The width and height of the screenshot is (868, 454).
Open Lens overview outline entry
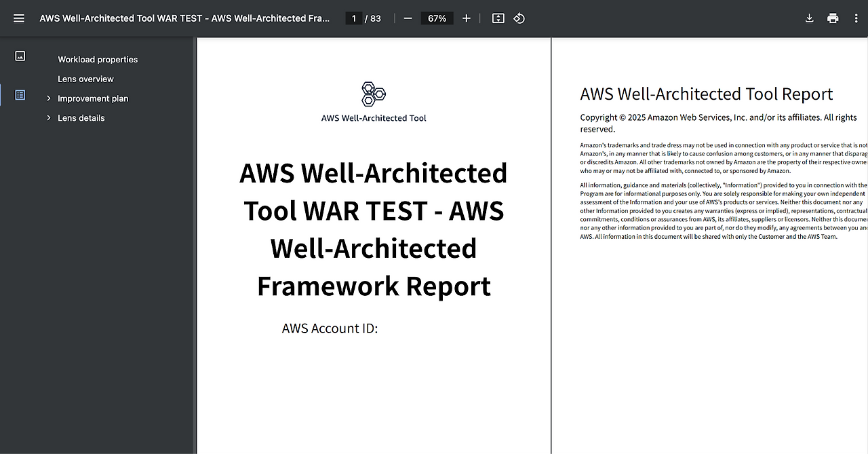(85, 79)
